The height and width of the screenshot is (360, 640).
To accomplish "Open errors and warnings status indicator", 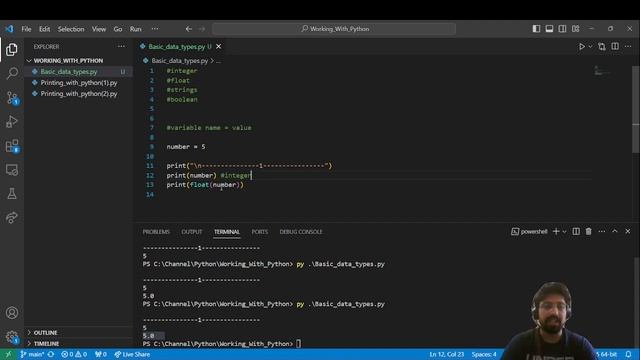I will coord(74,354).
